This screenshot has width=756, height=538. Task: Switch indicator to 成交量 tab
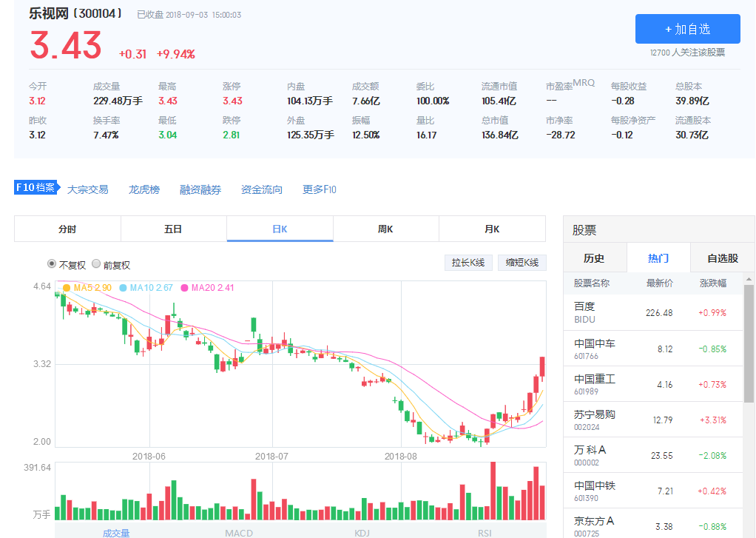pos(116,533)
